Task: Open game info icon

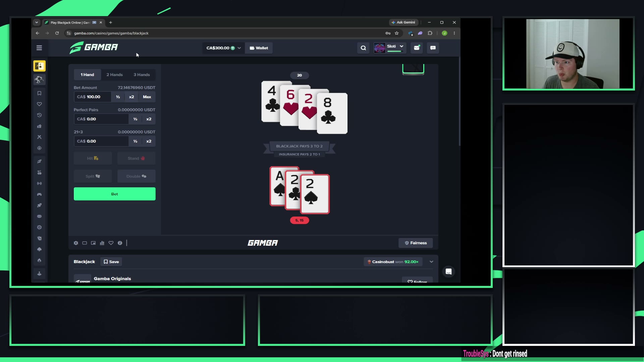Action: [x=120, y=243]
